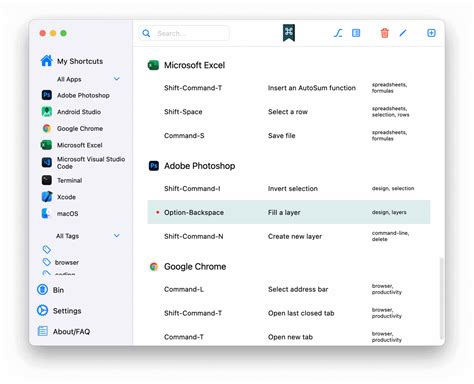Screen dimensions: 474x384
Task: Click Open new tab description
Action: (290, 337)
